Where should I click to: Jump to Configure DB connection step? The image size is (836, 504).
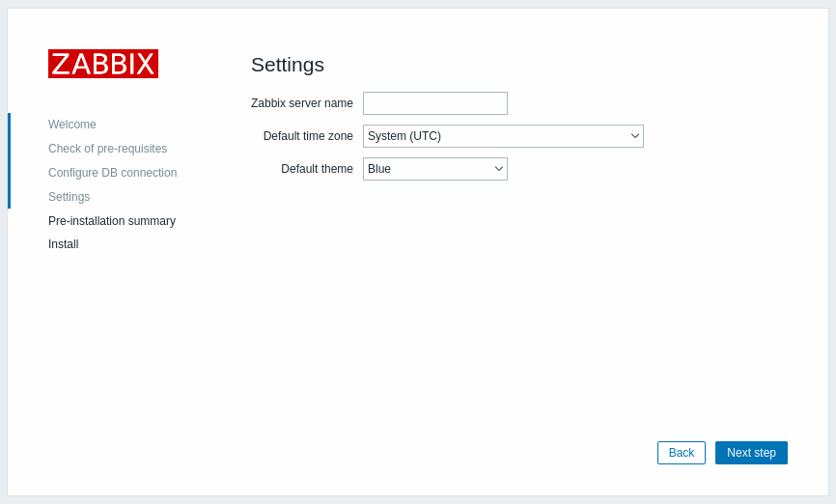(113, 172)
